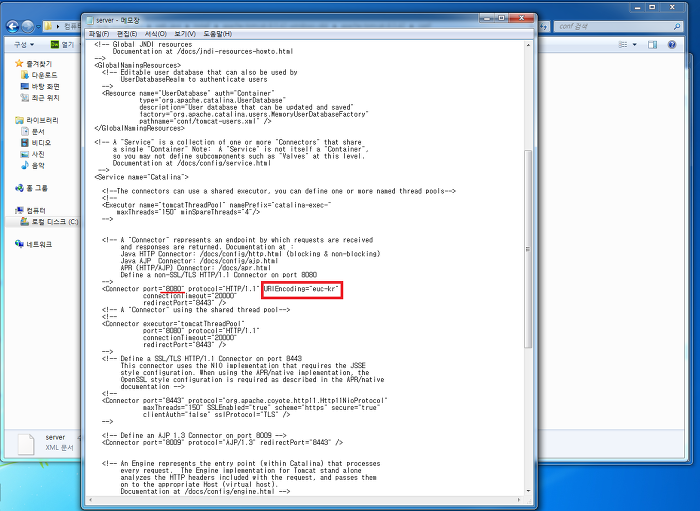Click the 음악 note icon
Screen dimensions: 700x511
pos(25,165)
